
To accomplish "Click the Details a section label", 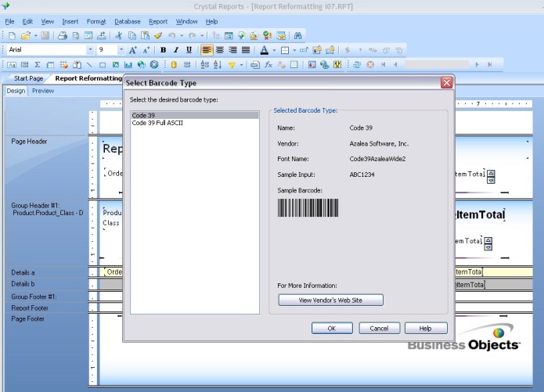I will coord(23,272).
